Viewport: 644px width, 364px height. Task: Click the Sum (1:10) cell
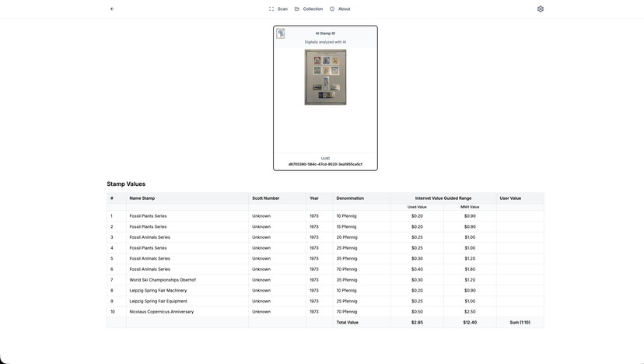(x=520, y=322)
